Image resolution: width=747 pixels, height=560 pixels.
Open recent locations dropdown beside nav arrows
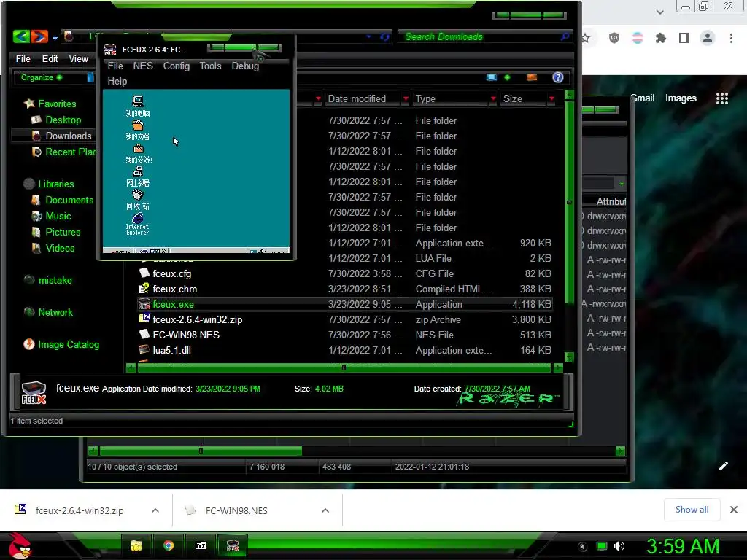pos(55,38)
